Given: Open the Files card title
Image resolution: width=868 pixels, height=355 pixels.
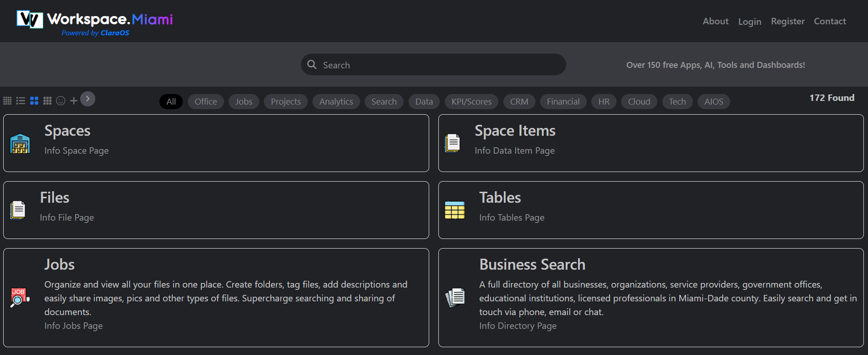Looking at the screenshot, I should (55, 198).
